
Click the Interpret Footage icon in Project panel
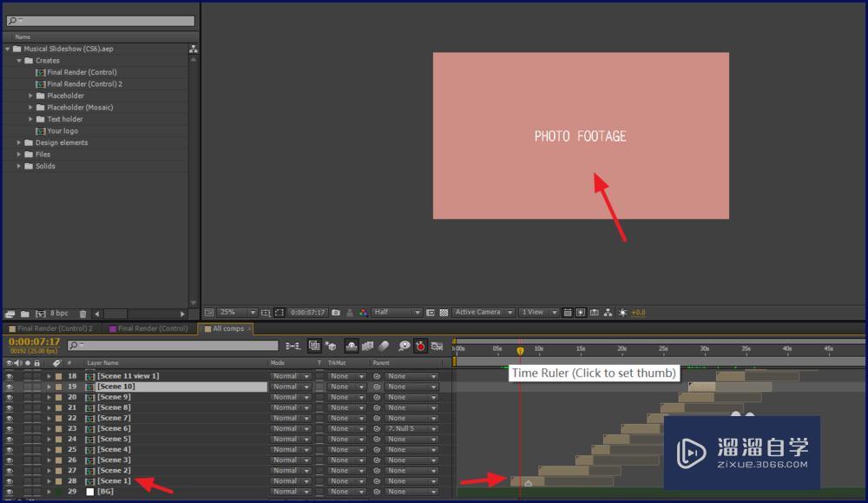tap(10, 314)
